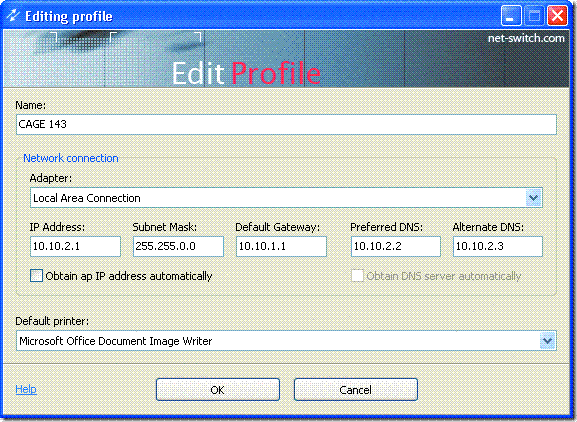This screenshot has width=577, height=422.
Task: Click the Cancel button
Action: (355, 390)
